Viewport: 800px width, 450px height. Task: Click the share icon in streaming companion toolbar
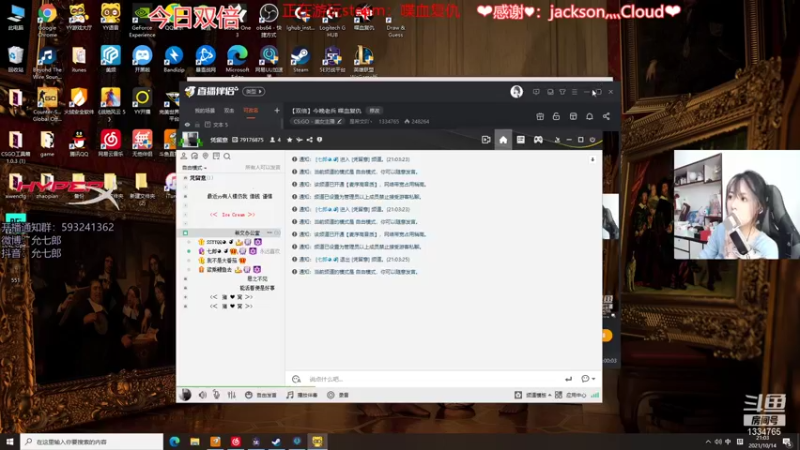[606, 116]
